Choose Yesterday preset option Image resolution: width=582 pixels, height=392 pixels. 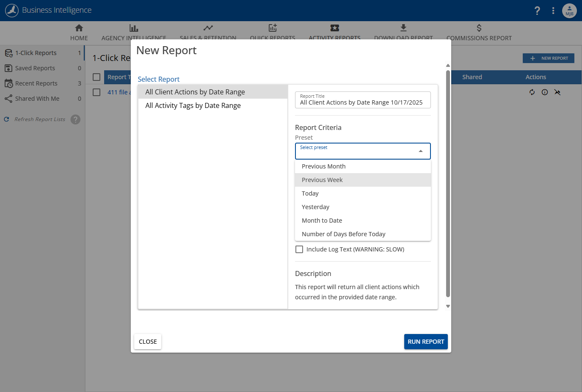(363, 207)
